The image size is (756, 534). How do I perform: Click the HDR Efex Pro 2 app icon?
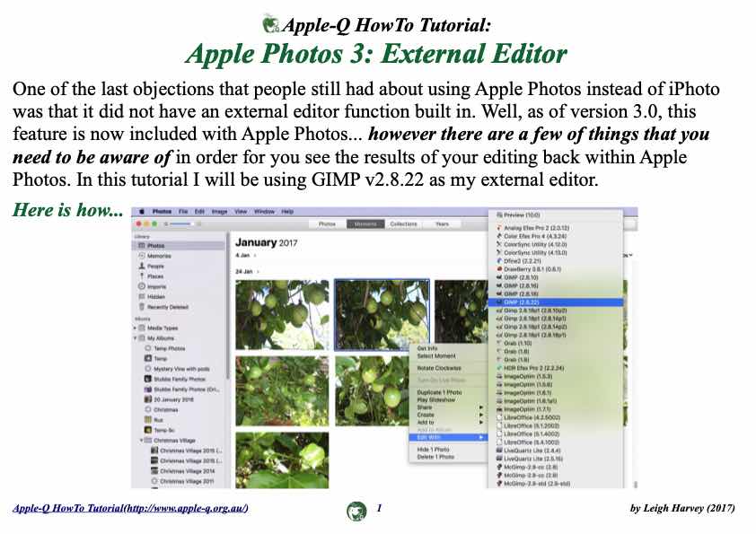click(499, 368)
